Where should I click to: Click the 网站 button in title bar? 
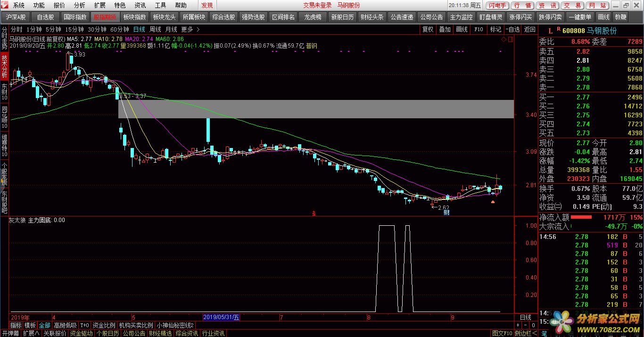(x=597, y=6)
